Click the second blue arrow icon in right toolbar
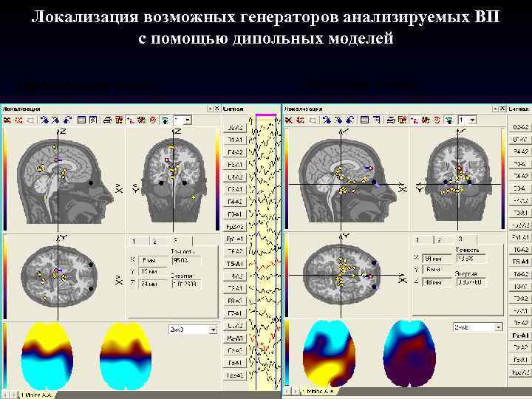Image resolution: width=532 pixels, height=399 pixels. click(338, 120)
